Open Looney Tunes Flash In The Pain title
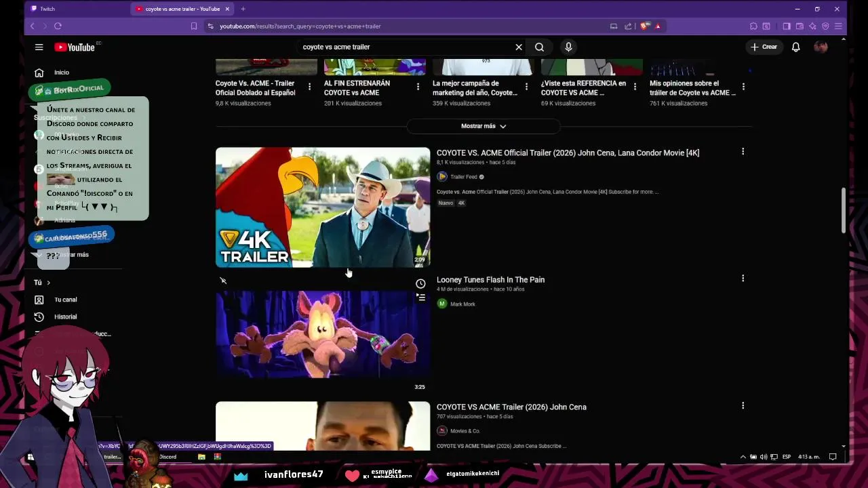 pos(490,279)
